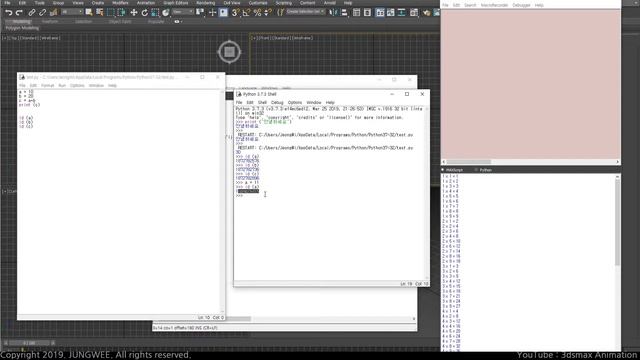The height and width of the screenshot is (360, 640).
Task: Toggle the Scene Explorer
Action: click(x=356, y=13)
